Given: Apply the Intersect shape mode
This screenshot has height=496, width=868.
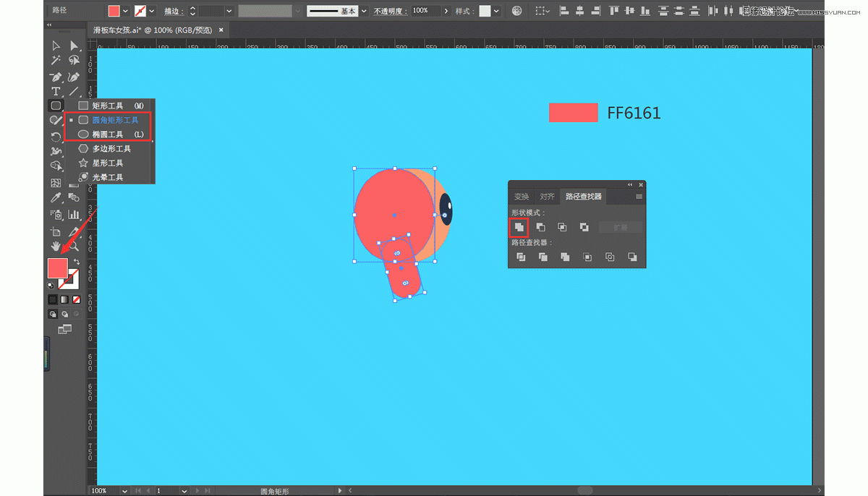Looking at the screenshot, I should pos(562,227).
